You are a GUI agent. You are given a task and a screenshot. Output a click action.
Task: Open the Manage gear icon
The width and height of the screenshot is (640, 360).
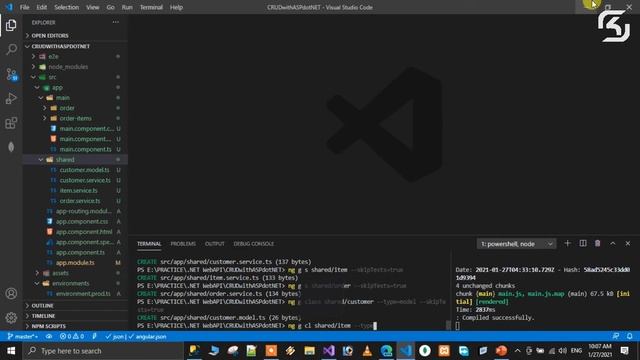(x=11, y=318)
